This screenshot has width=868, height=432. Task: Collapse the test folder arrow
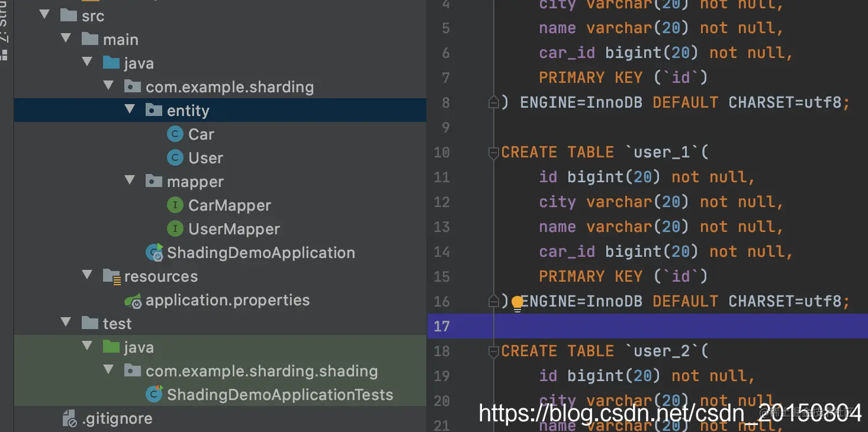click(x=66, y=323)
